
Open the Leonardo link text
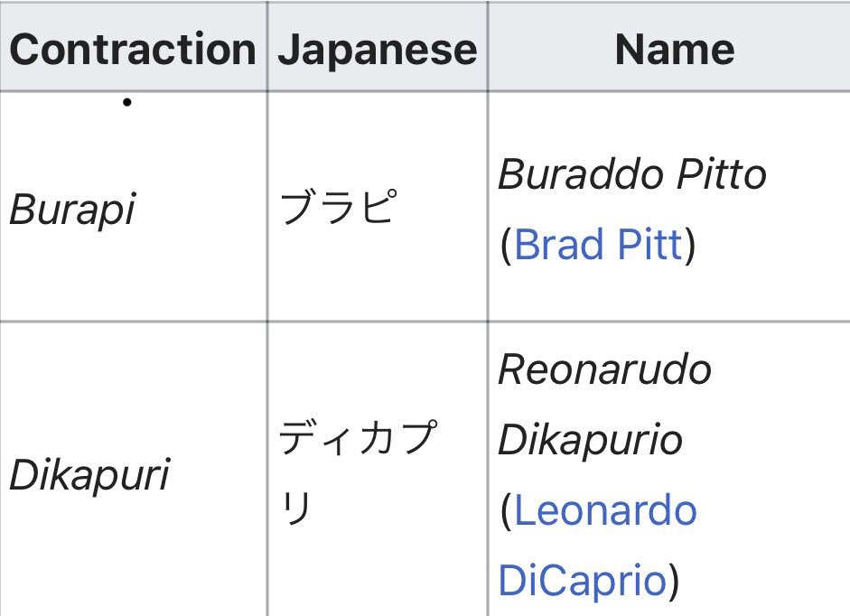(x=605, y=510)
